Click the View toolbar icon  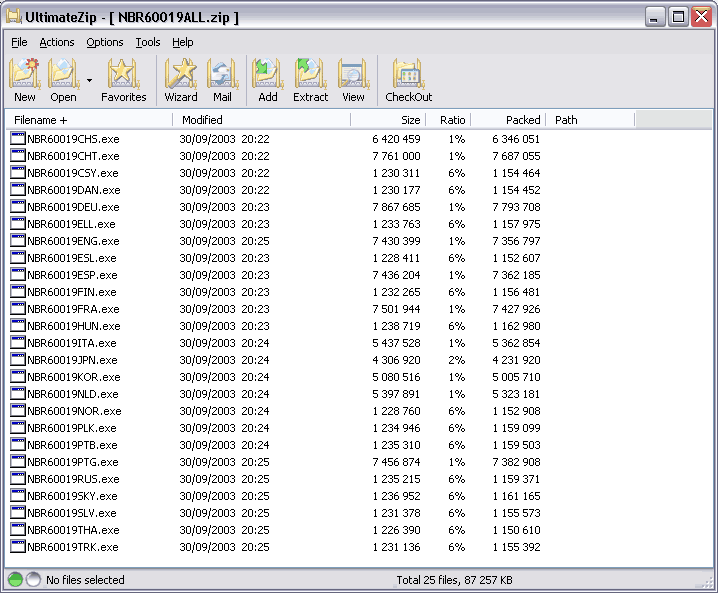353,80
